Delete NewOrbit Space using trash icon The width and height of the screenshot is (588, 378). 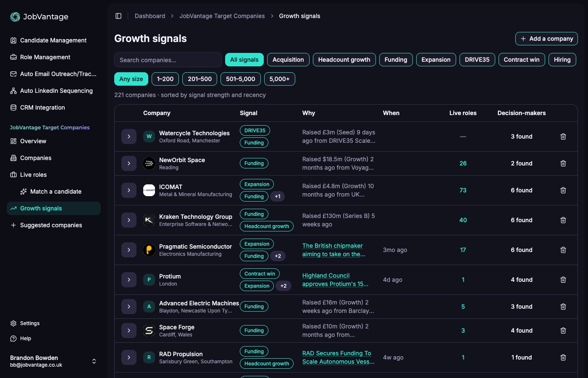pos(563,163)
